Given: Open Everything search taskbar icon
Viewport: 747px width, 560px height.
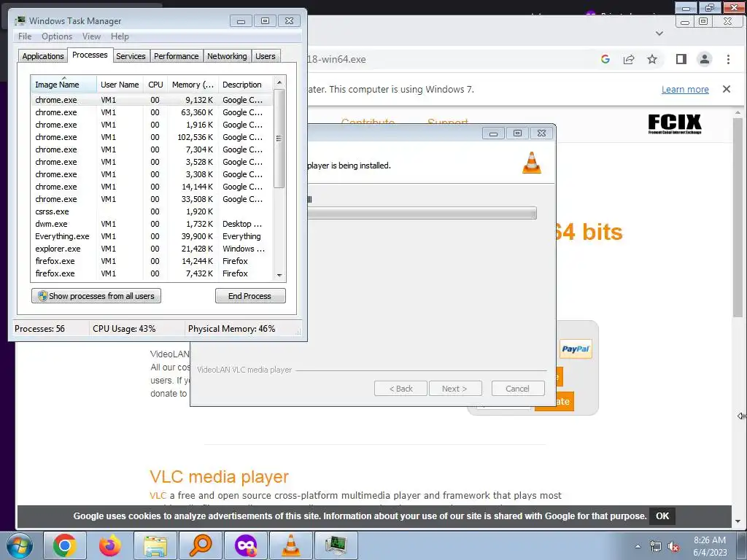Looking at the screenshot, I should [x=201, y=545].
